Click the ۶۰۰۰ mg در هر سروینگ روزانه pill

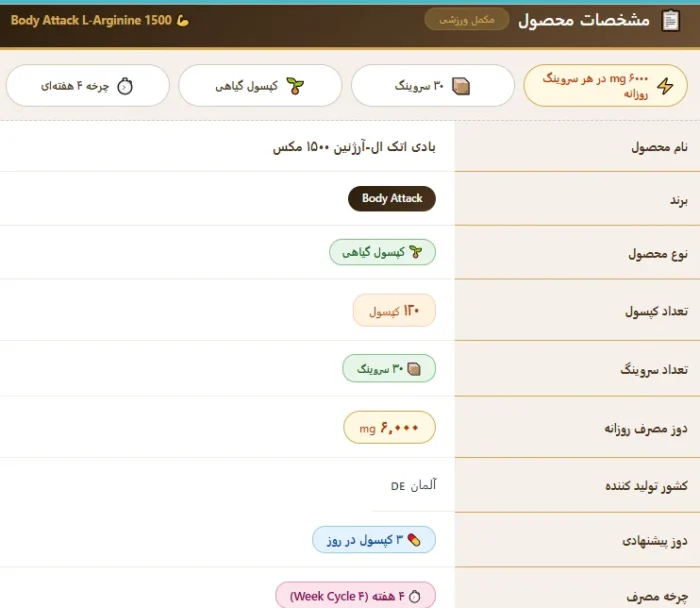coord(605,86)
